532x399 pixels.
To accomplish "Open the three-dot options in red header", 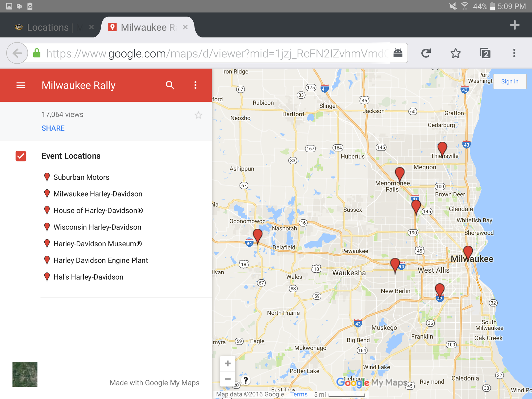I will pyautogui.click(x=196, y=85).
